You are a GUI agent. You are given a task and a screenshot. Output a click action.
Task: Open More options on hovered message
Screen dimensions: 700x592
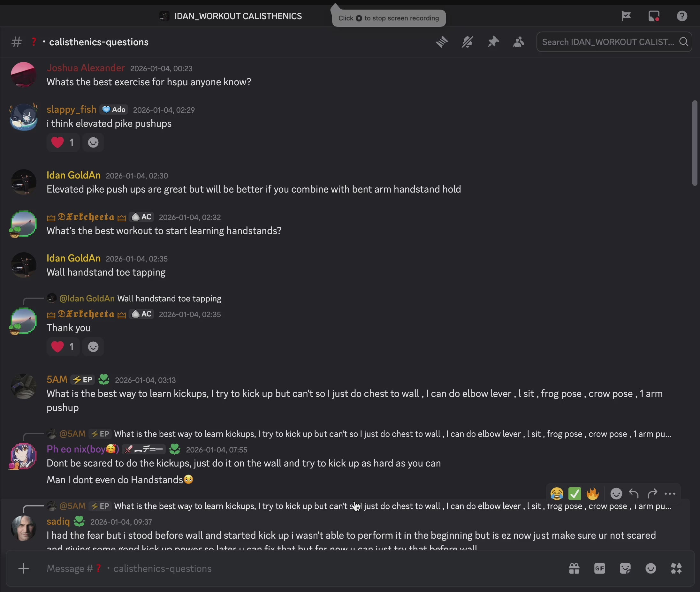(670, 493)
